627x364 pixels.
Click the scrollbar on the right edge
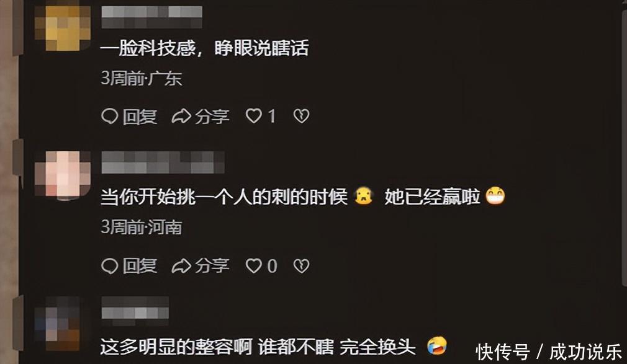(624, 148)
